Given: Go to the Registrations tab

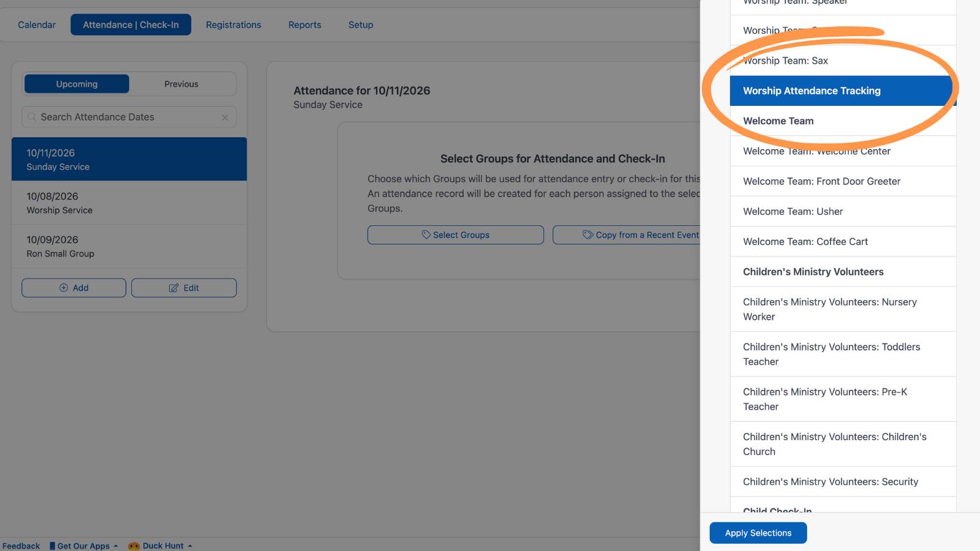Looking at the screenshot, I should coord(233,24).
